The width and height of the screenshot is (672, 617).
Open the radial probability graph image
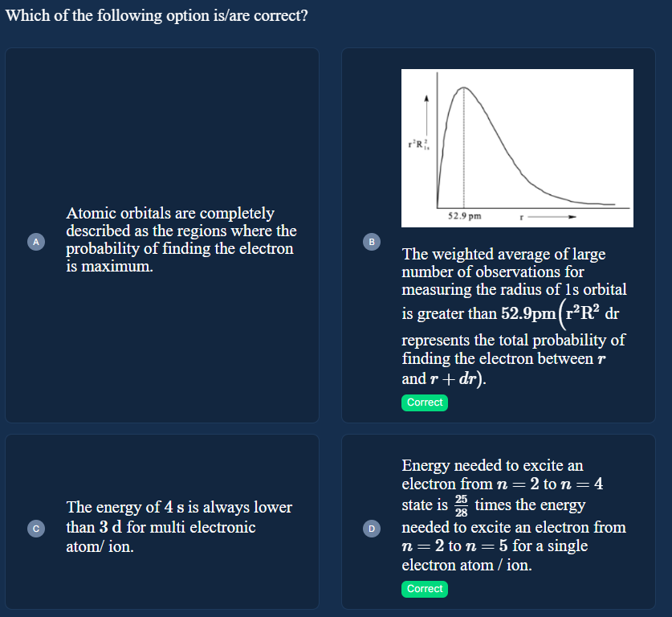coord(517,148)
